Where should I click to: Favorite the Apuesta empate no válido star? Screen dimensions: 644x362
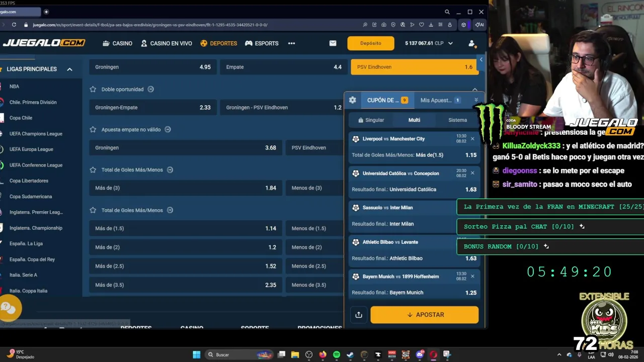point(93,129)
